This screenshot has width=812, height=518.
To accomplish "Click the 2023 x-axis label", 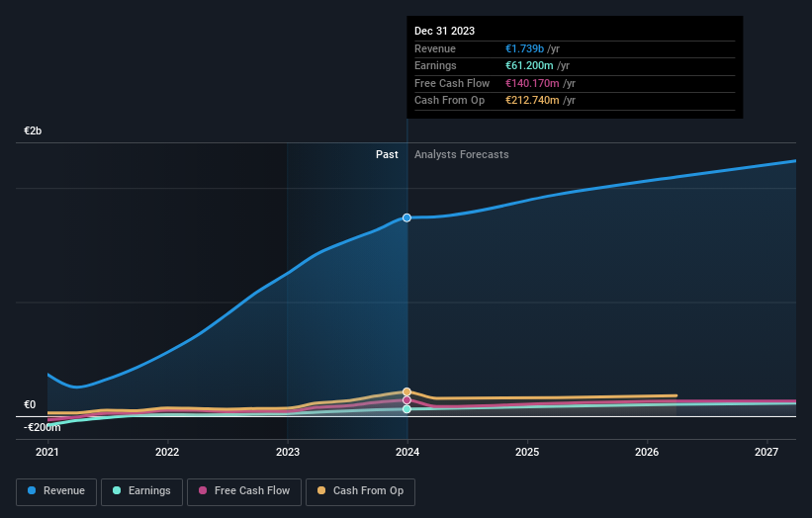I will coord(288,453).
